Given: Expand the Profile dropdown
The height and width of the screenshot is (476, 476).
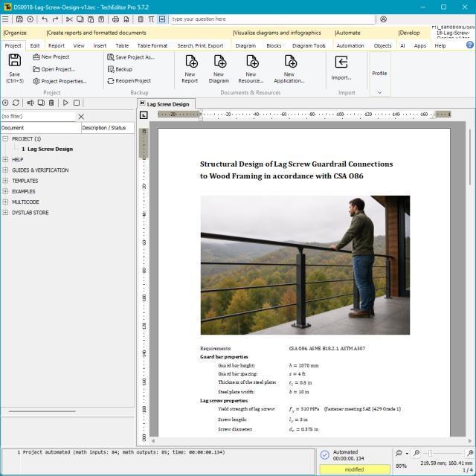Looking at the screenshot, I should point(380,92).
